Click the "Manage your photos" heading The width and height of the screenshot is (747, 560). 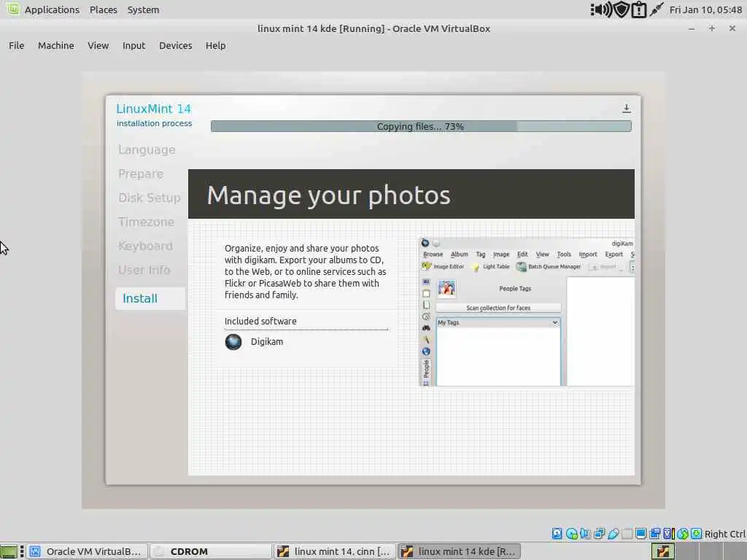click(328, 195)
